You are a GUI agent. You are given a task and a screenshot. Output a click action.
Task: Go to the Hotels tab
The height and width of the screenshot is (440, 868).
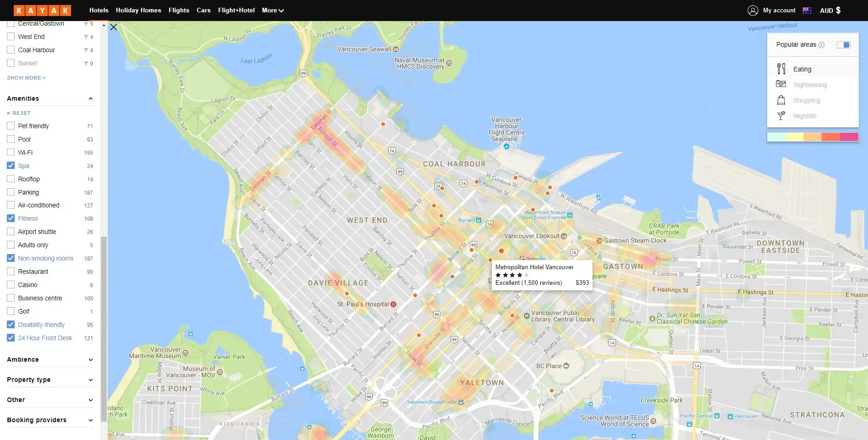click(99, 10)
